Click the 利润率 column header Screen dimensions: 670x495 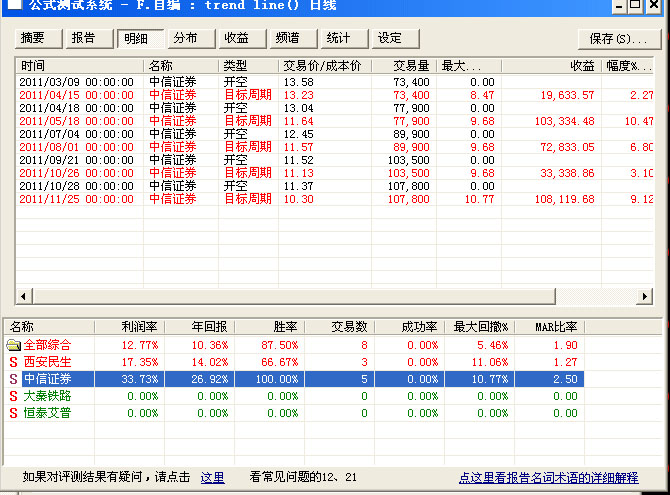click(x=129, y=327)
